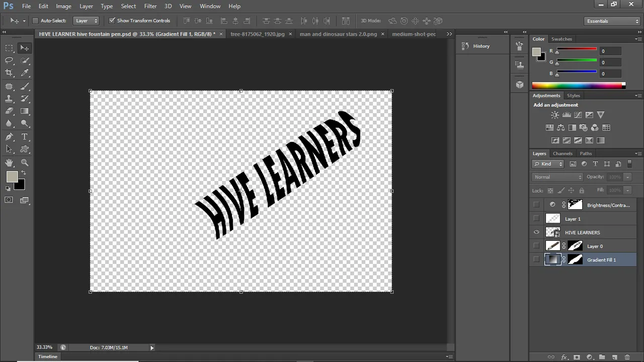Viewport: 644px width, 362px height.
Task: Click the zoom percentage field 33.33%
Action: click(x=44, y=347)
